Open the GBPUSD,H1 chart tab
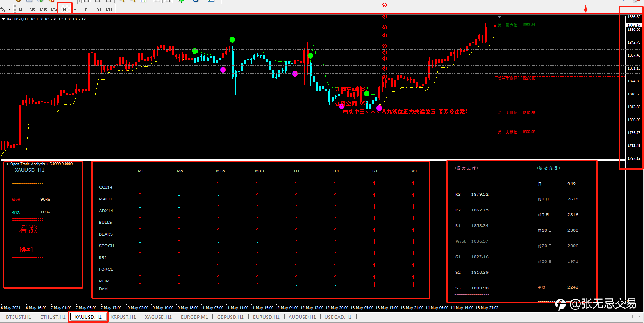This screenshot has height=323, width=644. [x=230, y=317]
